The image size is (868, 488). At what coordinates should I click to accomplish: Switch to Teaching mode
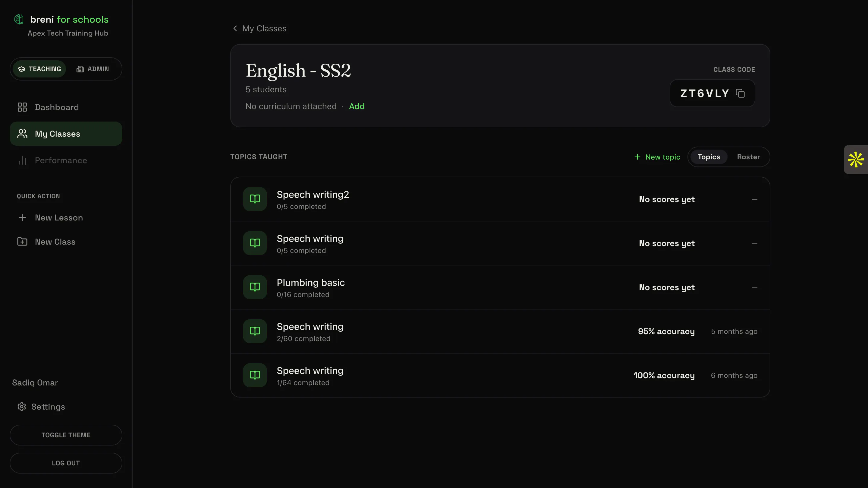[39, 69]
